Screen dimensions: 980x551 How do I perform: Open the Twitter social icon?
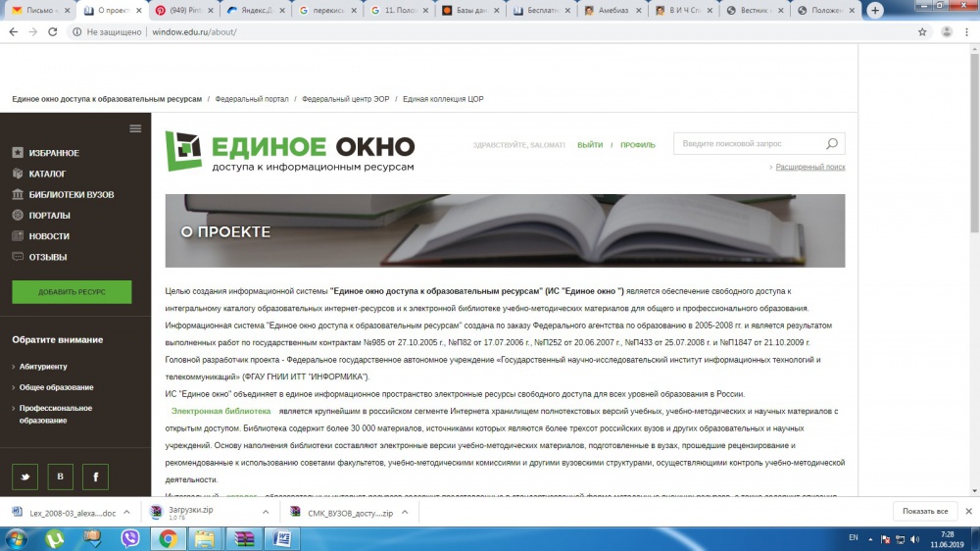pyautogui.click(x=25, y=476)
